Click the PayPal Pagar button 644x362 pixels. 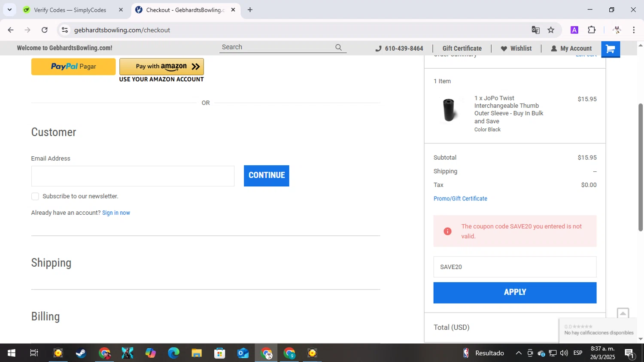coord(73,67)
